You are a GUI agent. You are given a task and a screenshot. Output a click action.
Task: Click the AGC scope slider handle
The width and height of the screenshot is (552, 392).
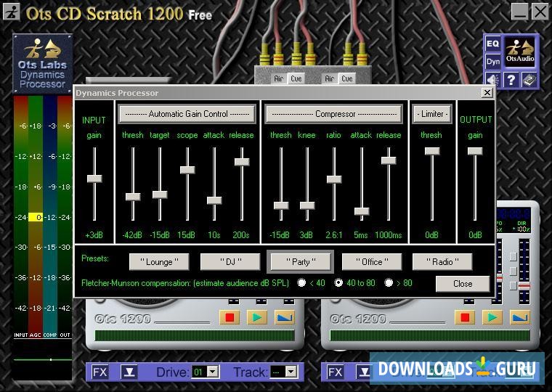(187, 170)
